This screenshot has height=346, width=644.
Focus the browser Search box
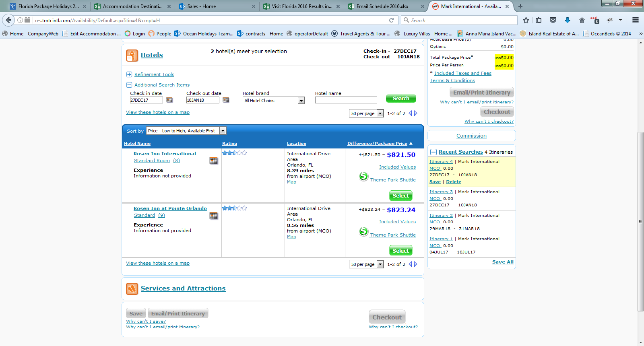459,20
